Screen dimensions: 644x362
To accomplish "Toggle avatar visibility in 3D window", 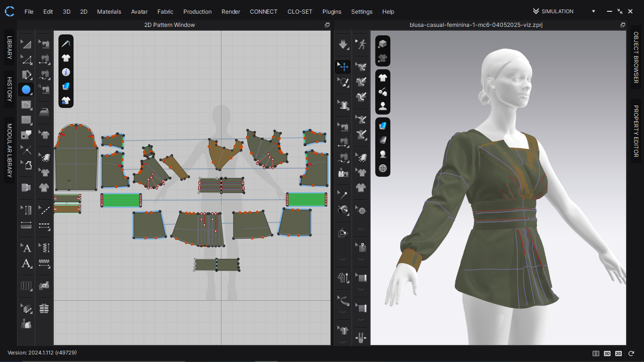I will coord(383,106).
